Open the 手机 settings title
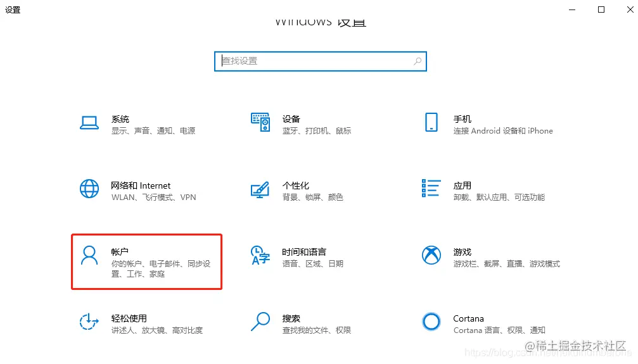Image resolution: width=638 pixels, height=364 pixels. [x=463, y=119]
